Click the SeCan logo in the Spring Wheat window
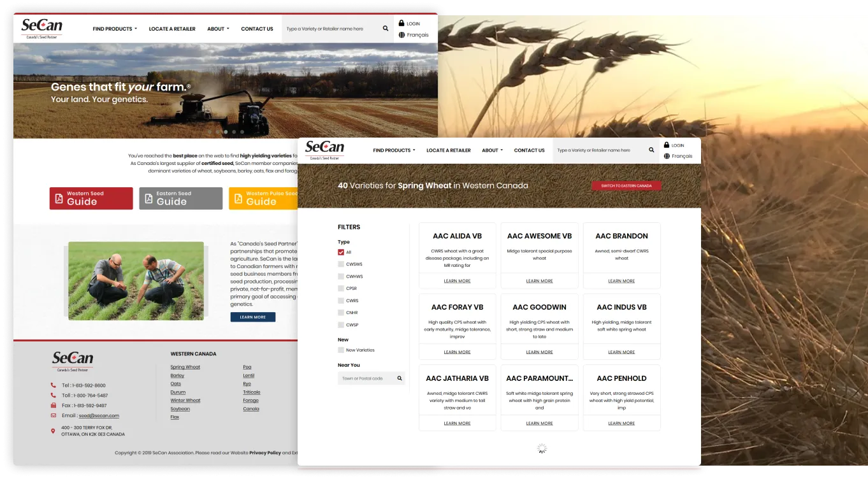The image size is (868, 479). 324,150
